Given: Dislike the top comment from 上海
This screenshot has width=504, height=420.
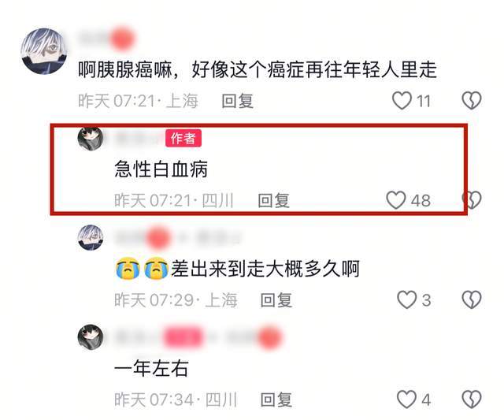Looking at the screenshot, I should pyautogui.click(x=472, y=101).
